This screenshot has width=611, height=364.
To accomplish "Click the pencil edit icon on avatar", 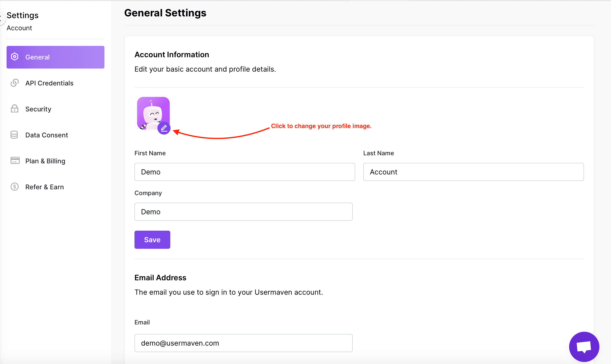I will pos(164,128).
